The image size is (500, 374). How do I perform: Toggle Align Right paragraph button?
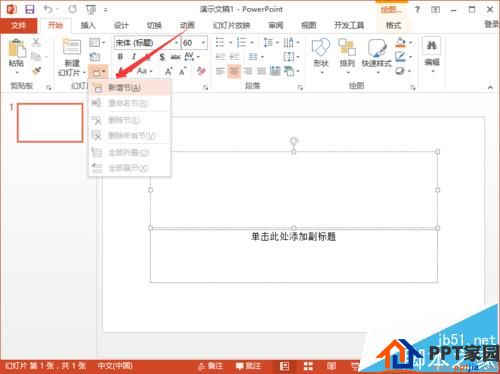click(x=248, y=71)
